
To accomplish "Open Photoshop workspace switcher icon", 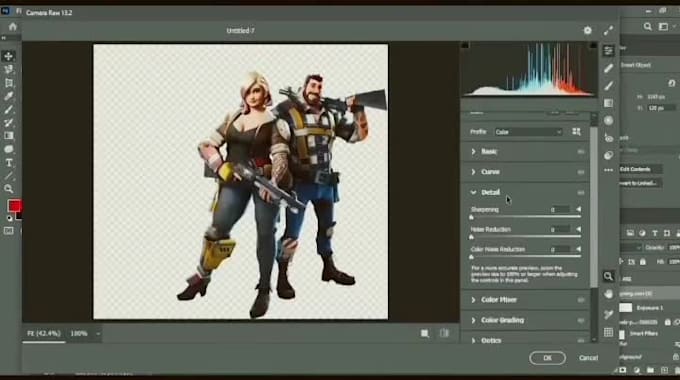I will (664, 27).
